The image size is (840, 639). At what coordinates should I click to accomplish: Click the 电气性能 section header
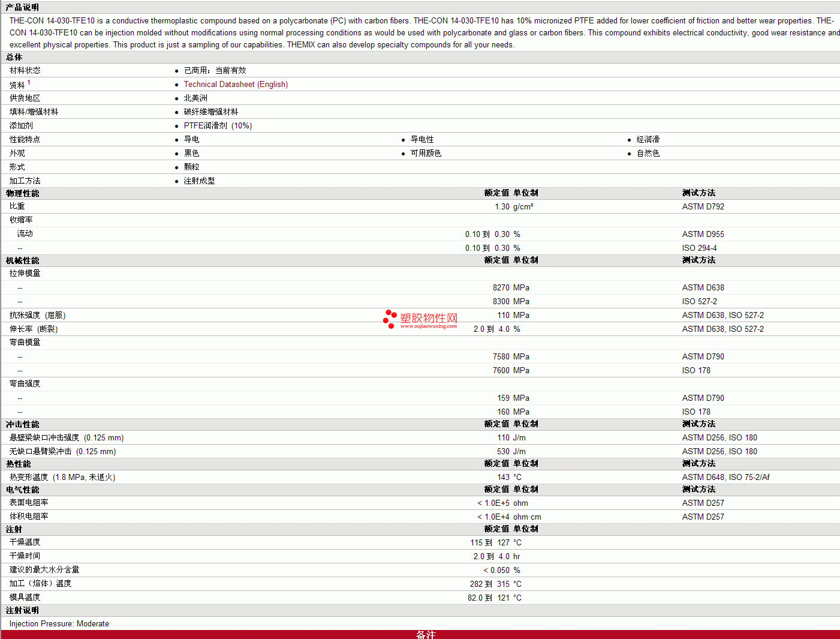tap(22, 490)
